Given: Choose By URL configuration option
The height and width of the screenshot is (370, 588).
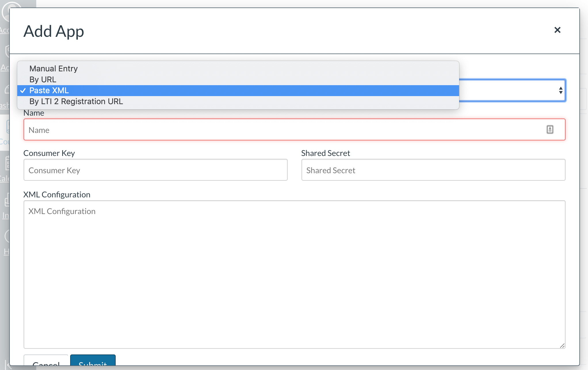Looking at the screenshot, I should coord(43,79).
